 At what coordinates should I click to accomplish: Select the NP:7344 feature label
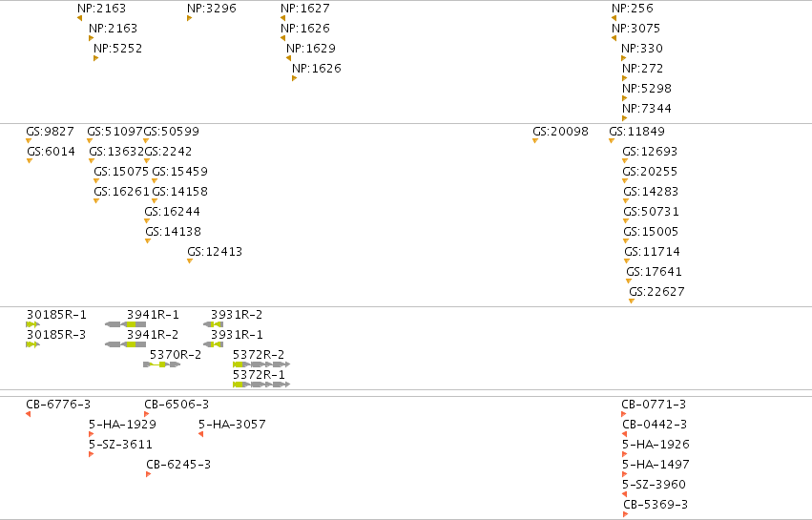coord(647,108)
